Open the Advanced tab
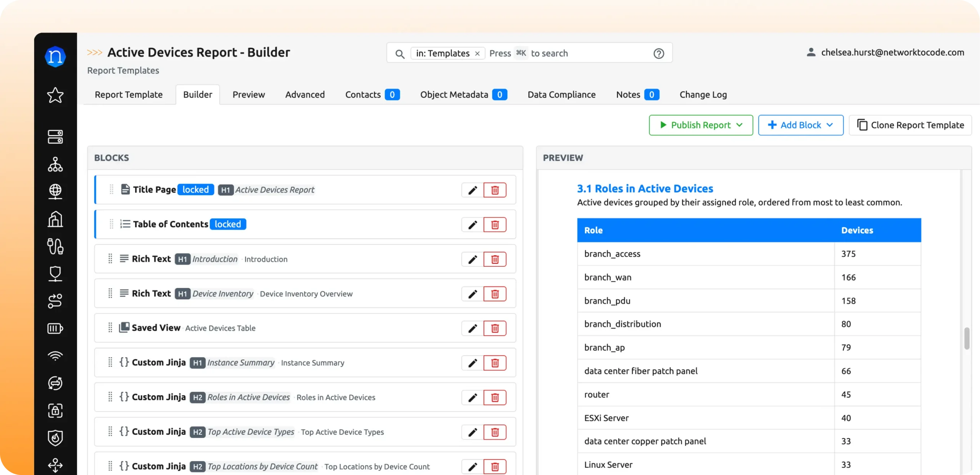Screen dimensions: 980x475 305,95
